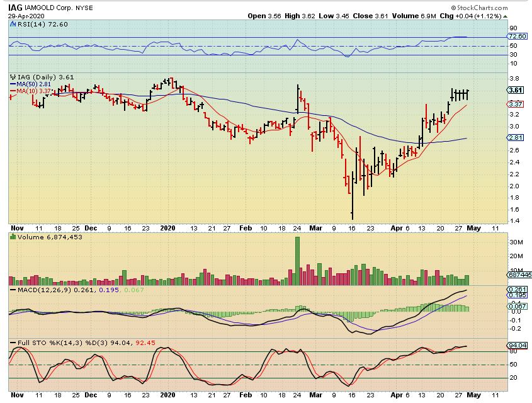Click the 3.37 moving average tag on right axis
The height and width of the screenshot is (403, 532).
click(x=516, y=104)
